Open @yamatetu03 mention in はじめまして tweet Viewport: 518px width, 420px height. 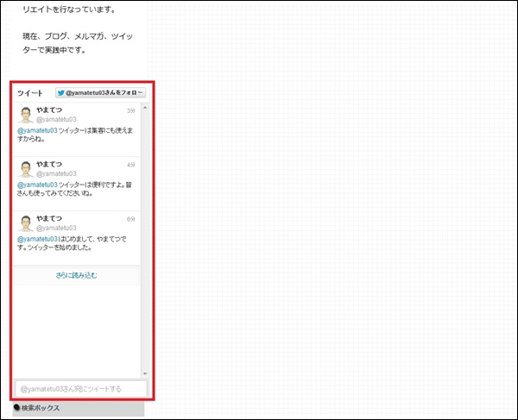pos(37,239)
